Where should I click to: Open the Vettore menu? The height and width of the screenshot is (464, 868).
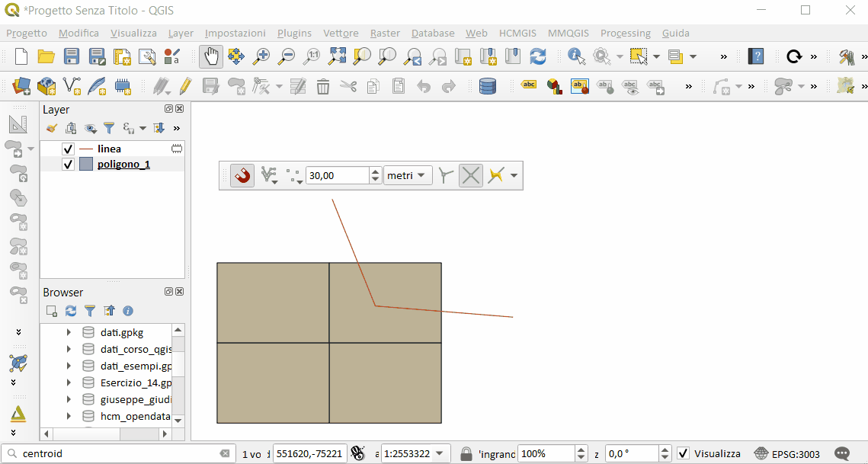[x=341, y=33]
